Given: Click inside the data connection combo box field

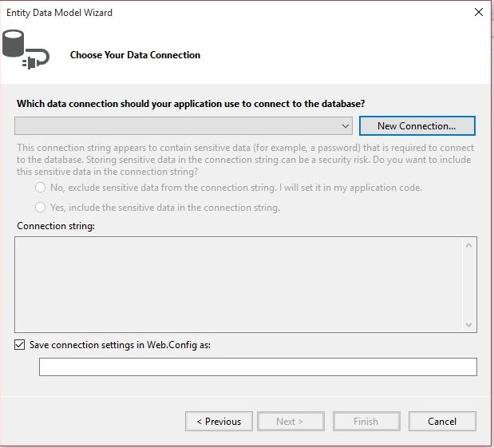Looking at the screenshot, I should click(177, 126).
